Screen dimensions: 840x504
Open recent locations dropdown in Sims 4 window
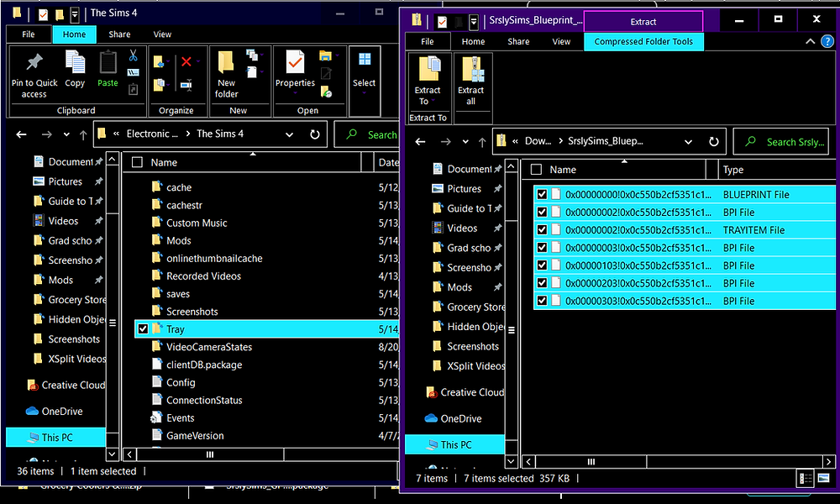coord(66,134)
